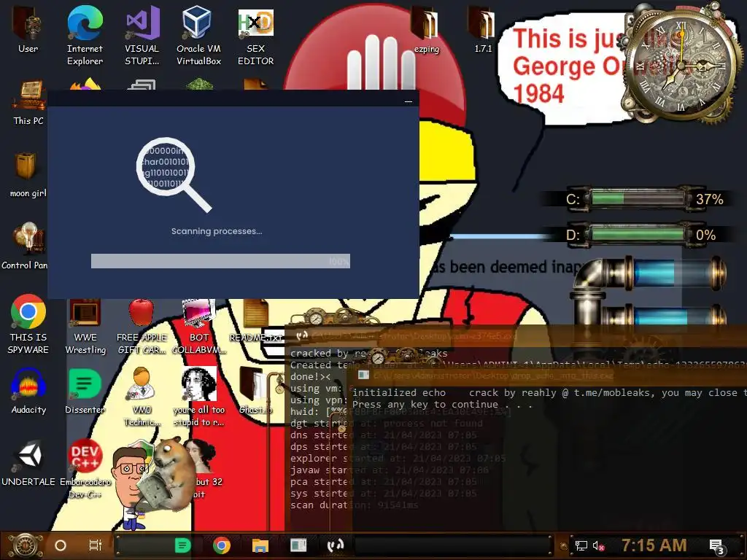The image size is (747, 560).
Task: Click 'Scanning processes...' status text
Action: (217, 231)
